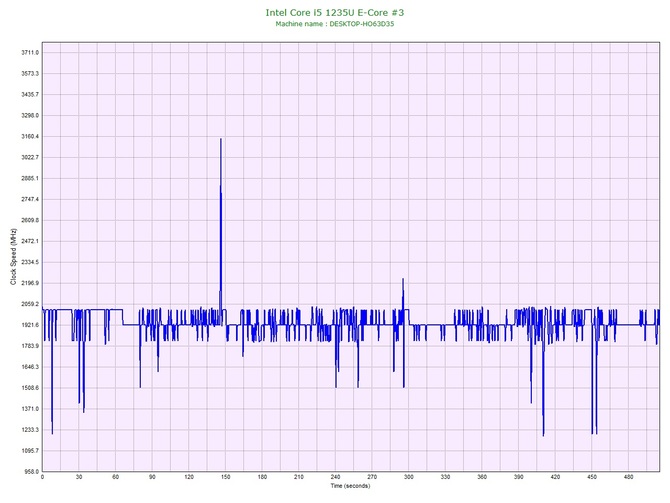Click the 'Clock Speed (MHz)' axis label
The height and width of the screenshot is (503, 670).
point(13,257)
